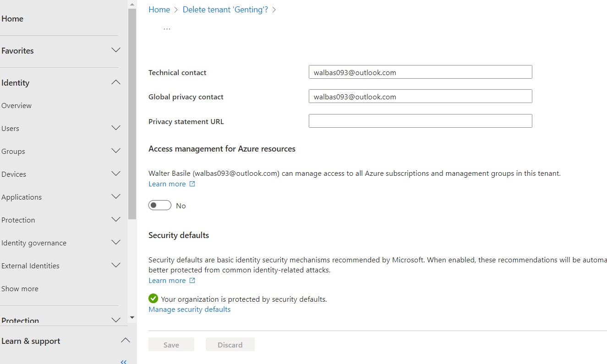Click the Privacy statement URL field

click(420, 121)
